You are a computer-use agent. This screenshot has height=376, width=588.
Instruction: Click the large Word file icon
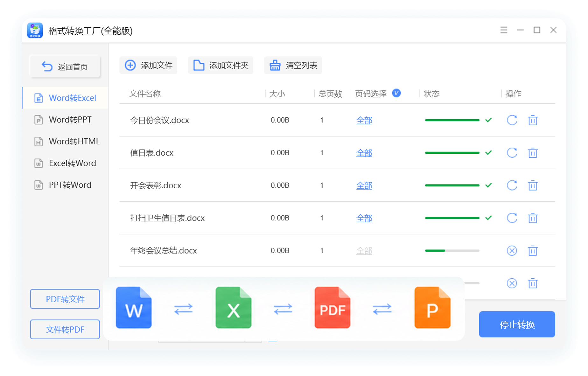coord(134,308)
